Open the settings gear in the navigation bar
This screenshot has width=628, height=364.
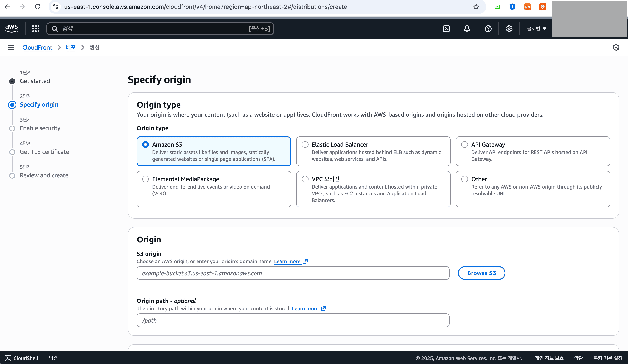[509, 29]
